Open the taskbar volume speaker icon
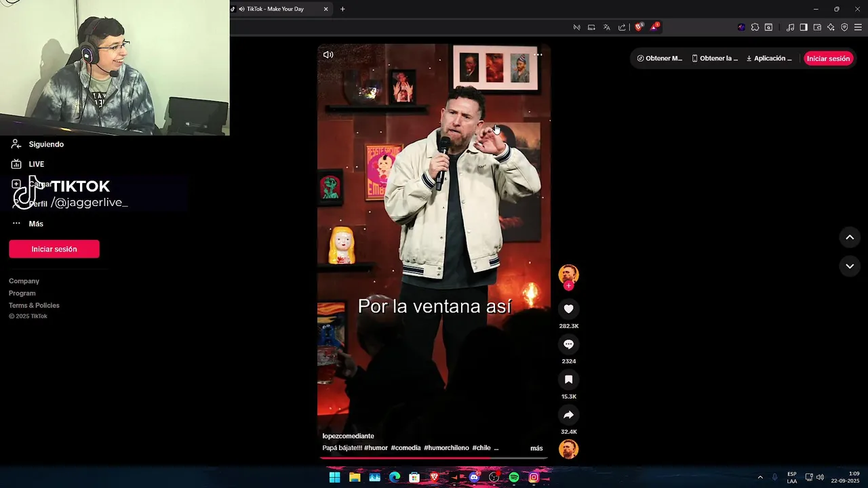This screenshot has width=868, height=488. coord(820,477)
